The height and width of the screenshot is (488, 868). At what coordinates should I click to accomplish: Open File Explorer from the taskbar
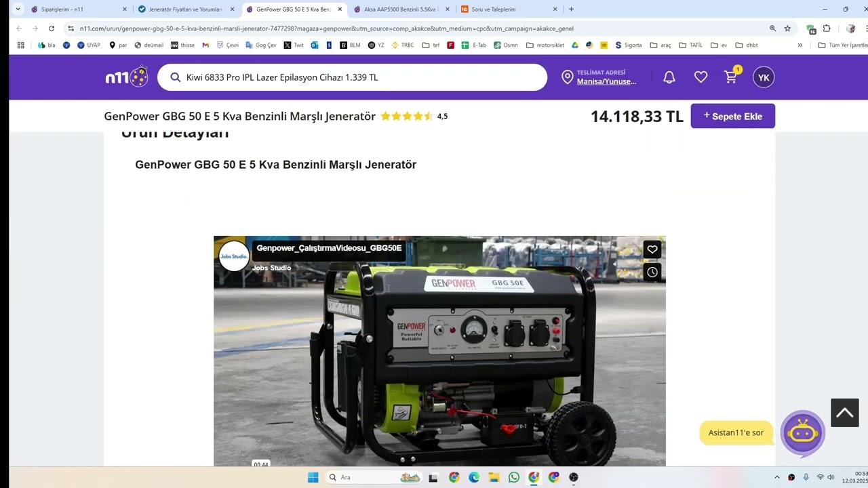tap(494, 477)
